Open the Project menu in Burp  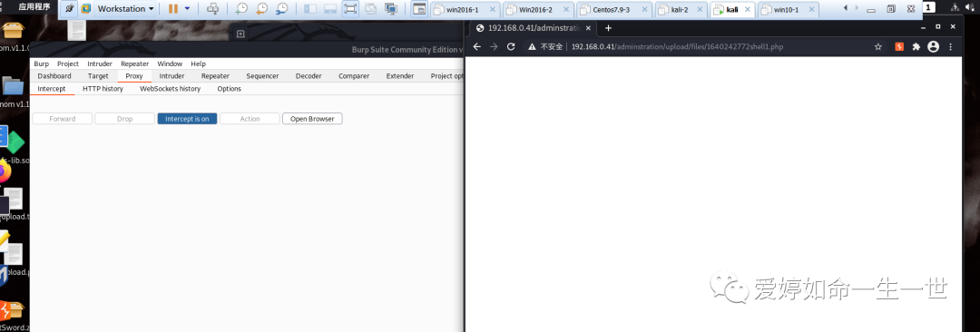[68, 63]
